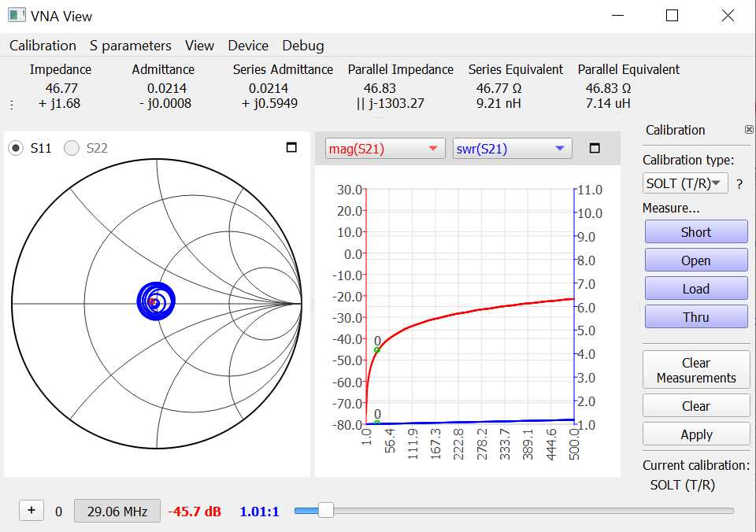Close the Calibration dock panel
The height and width of the screenshot is (532, 756).
(749, 129)
